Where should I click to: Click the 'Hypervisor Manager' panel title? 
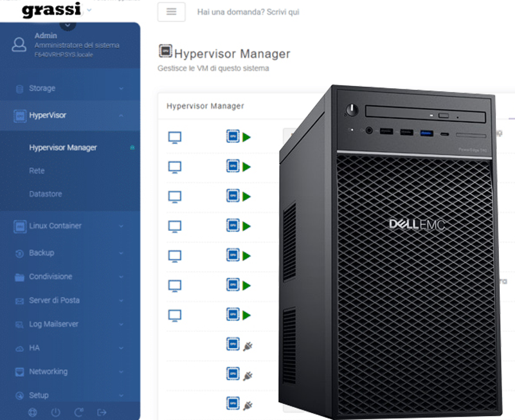click(205, 106)
